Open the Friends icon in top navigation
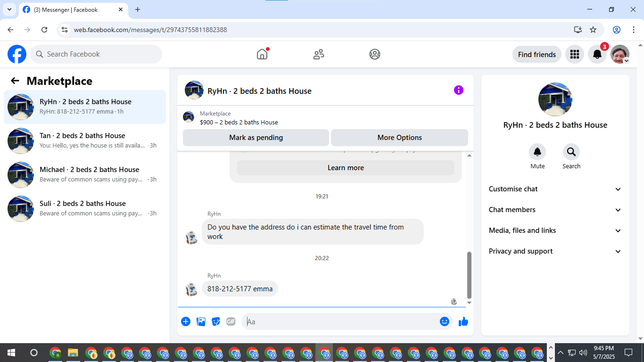Image resolution: width=644 pixels, height=362 pixels. point(319,54)
